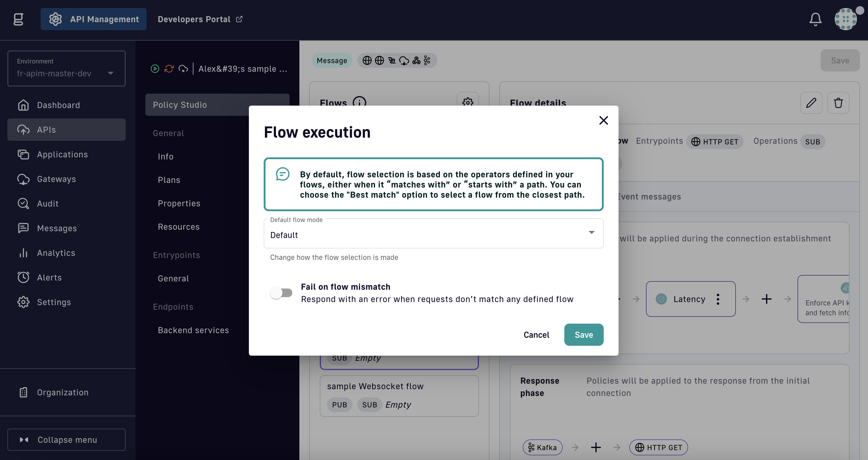Click the notifications bell icon

[815, 19]
